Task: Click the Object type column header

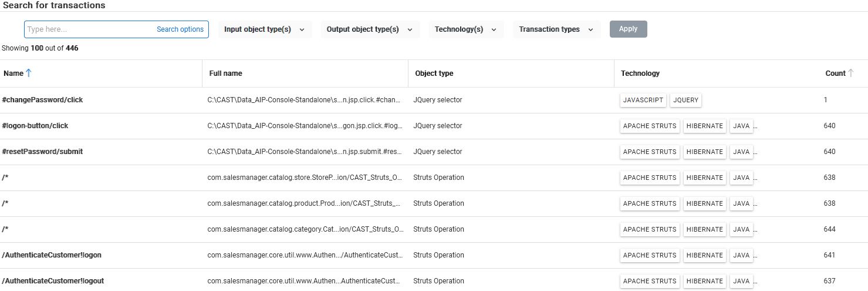Action: [434, 73]
